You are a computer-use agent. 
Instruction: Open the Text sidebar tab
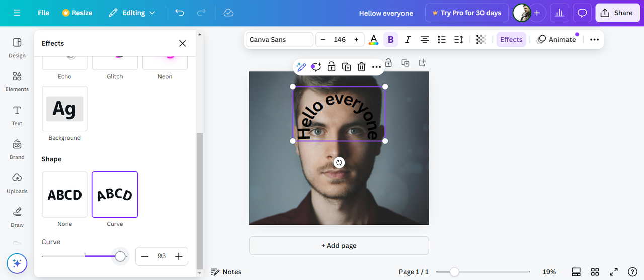click(17, 115)
